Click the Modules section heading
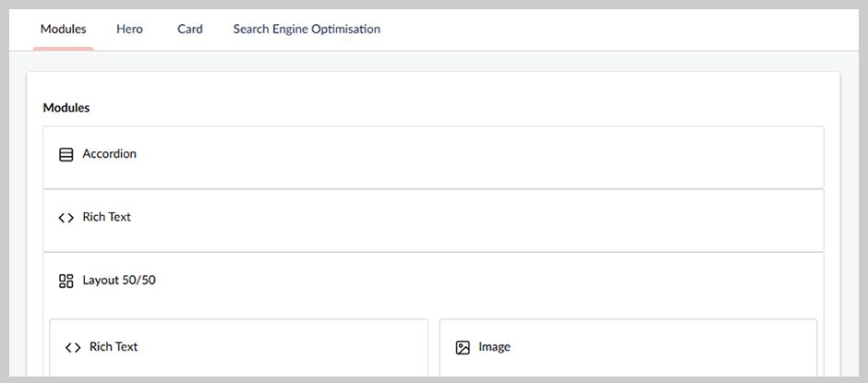The width and height of the screenshot is (868, 383). pyautogui.click(x=66, y=108)
